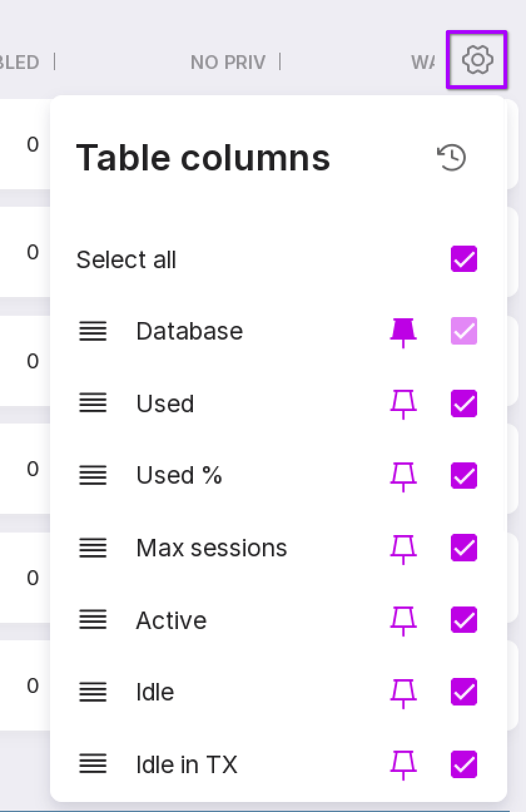This screenshot has height=812, width=526.
Task: Click the table settings gear icon
Action: (x=477, y=60)
